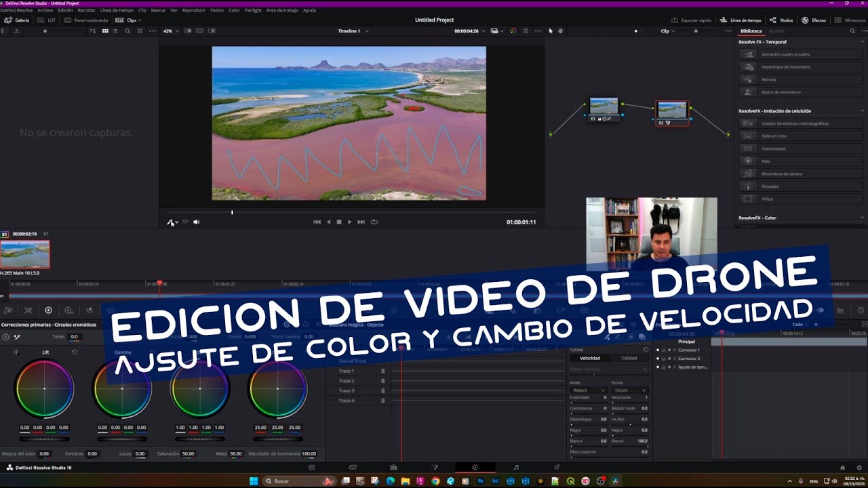Switch to the Biblioteca tab

coord(751,31)
